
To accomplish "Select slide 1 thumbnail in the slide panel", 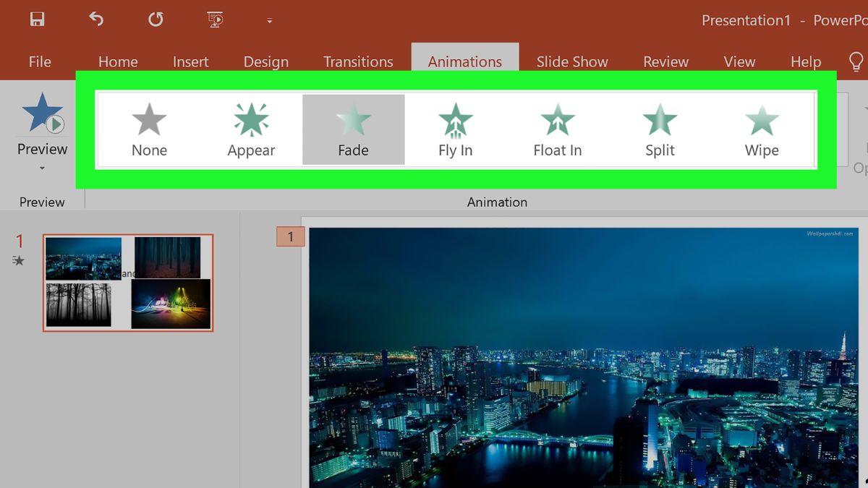I will 127,283.
